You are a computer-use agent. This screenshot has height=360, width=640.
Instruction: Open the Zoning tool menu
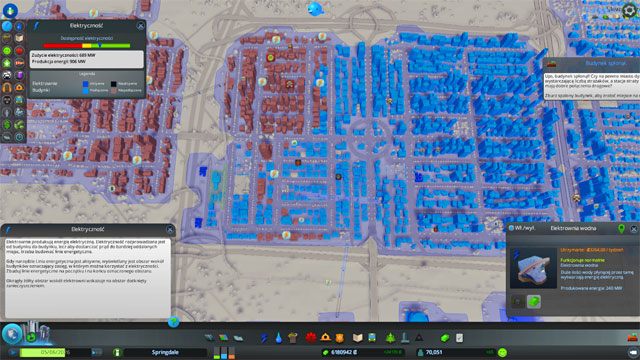coord(224,338)
